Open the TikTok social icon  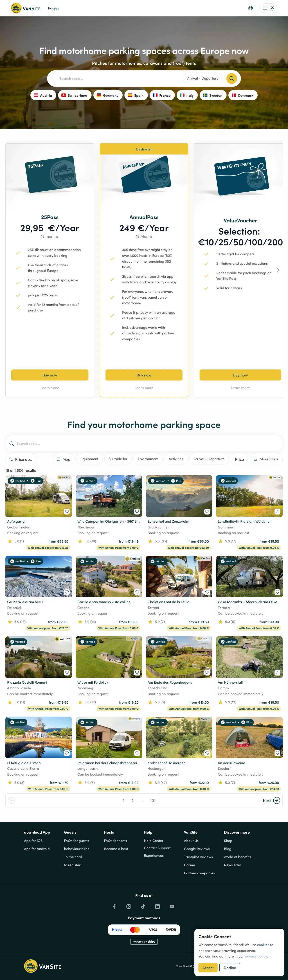[x=143, y=906]
